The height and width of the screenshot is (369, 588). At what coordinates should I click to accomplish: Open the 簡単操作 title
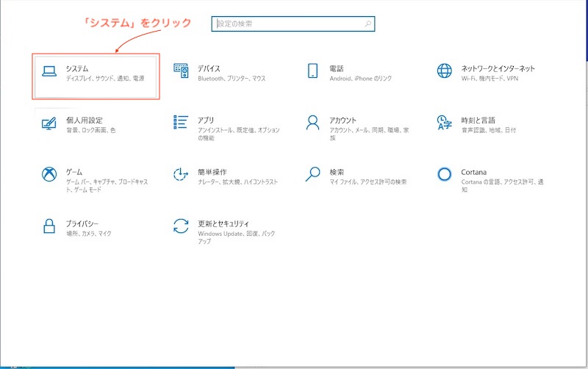coord(212,172)
